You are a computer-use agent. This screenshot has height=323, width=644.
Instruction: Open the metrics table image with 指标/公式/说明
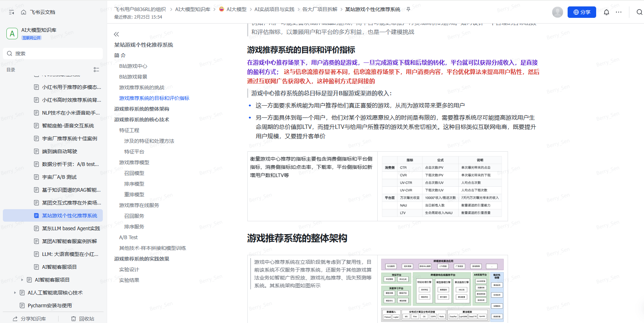442,186
